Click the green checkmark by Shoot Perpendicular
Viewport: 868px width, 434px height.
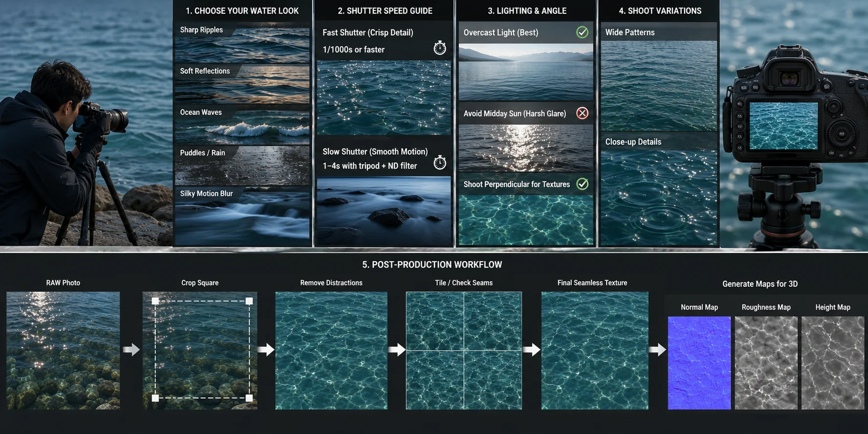click(x=582, y=184)
